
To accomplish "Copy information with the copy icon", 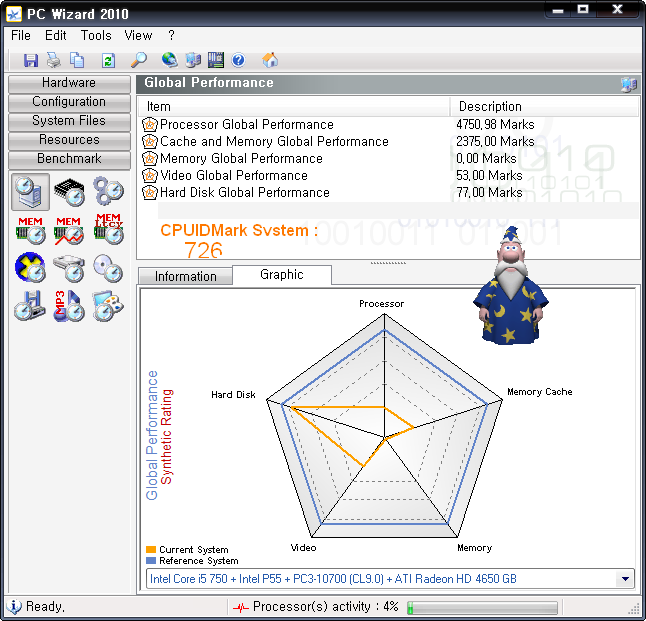I will (77, 61).
